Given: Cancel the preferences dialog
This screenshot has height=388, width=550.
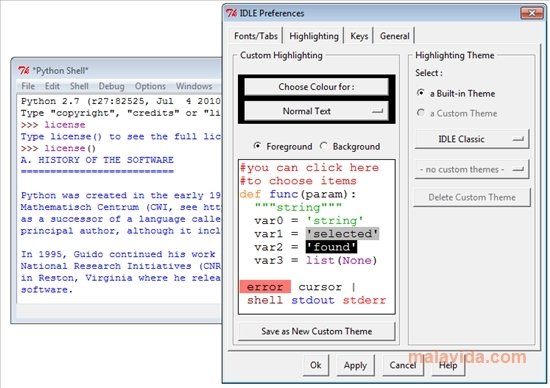Looking at the screenshot, I should click(x=403, y=365).
